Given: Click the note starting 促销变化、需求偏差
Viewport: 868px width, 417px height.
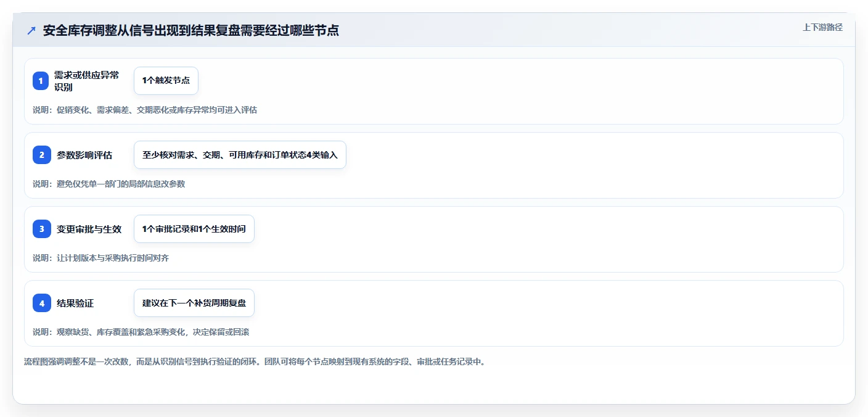Looking at the screenshot, I should point(145,110).
